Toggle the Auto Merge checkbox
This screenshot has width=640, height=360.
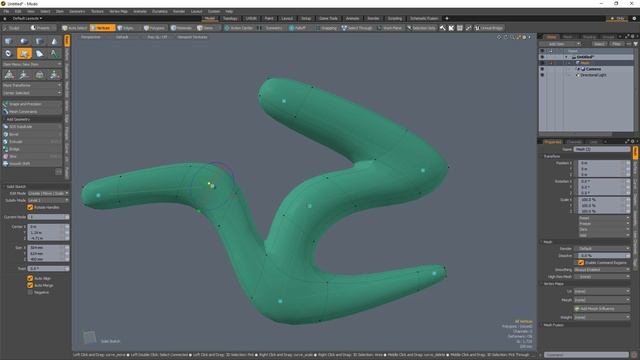coord(30,285)
